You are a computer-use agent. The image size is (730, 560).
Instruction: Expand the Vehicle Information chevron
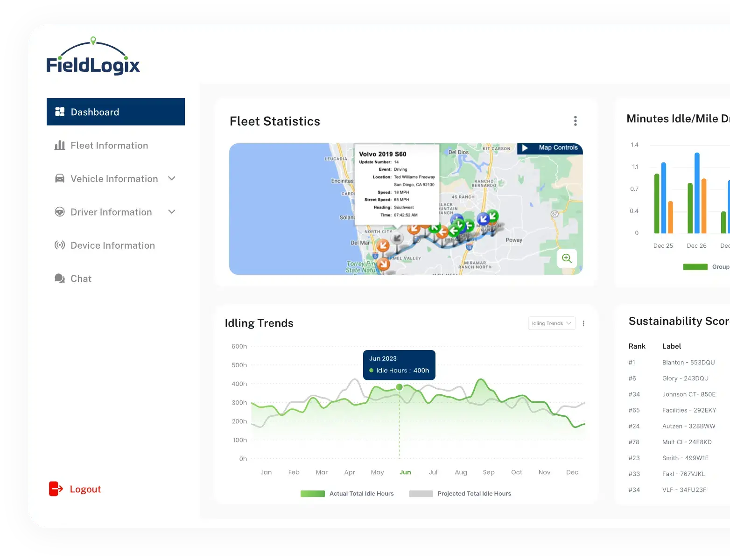tap(172, 179)
